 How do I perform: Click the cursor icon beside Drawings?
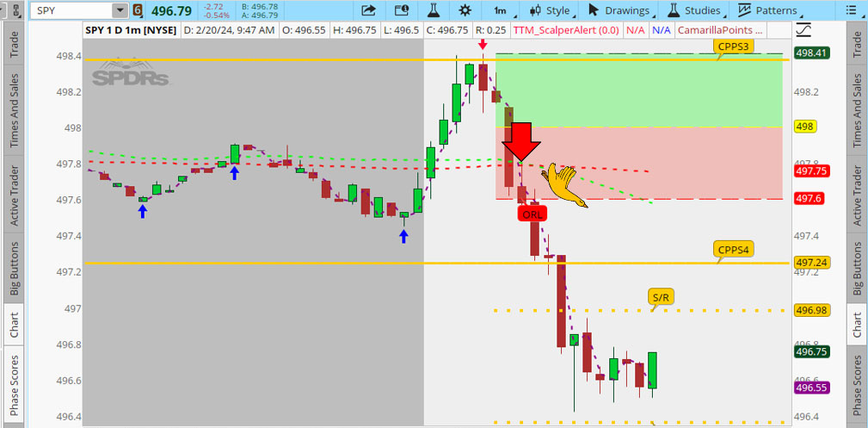pos(594,10)
